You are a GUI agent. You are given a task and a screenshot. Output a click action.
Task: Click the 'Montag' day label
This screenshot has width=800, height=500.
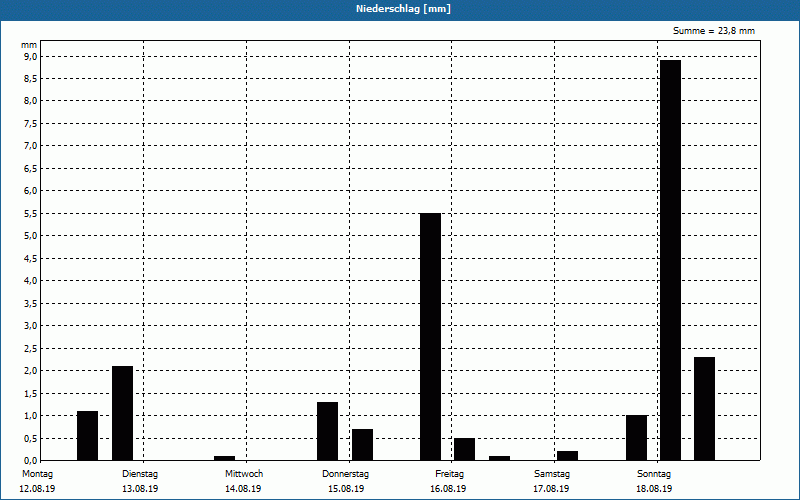click(37, 474)
